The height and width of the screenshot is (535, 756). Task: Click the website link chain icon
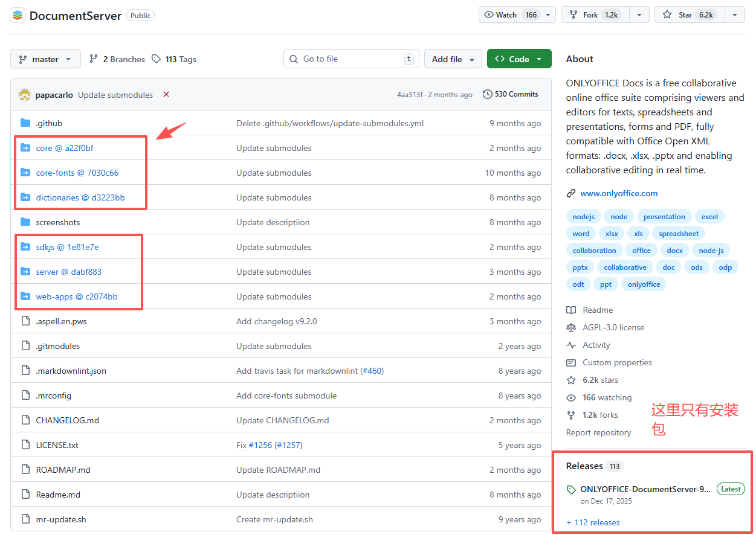point(570,194)
